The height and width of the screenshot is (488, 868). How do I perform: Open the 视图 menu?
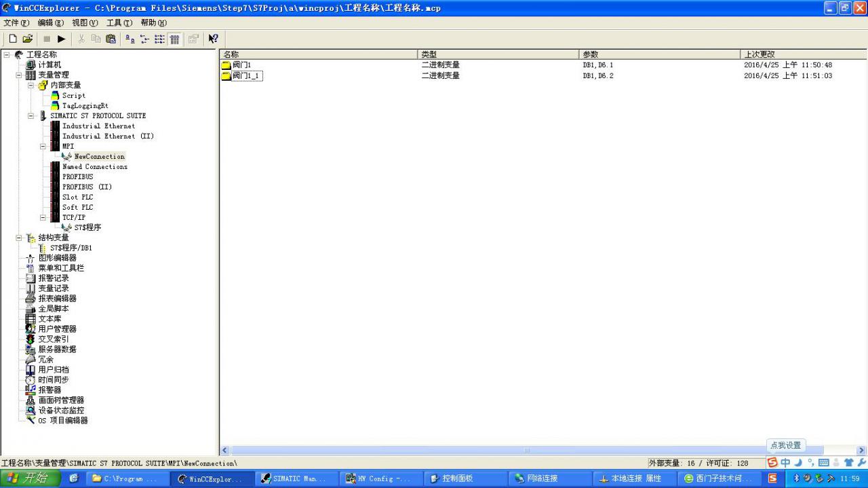(x=85, y=22)
